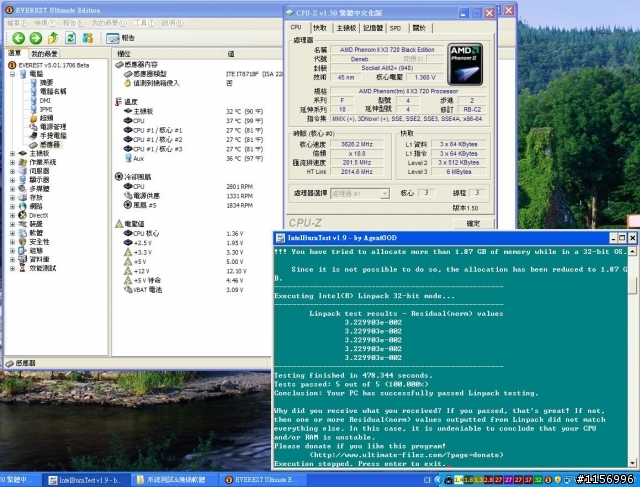Click EVEREST v5.01.1706 Beta root node
Image resolution: width=640 pixels, height=487 pixels.
click(x=53, y=65)
